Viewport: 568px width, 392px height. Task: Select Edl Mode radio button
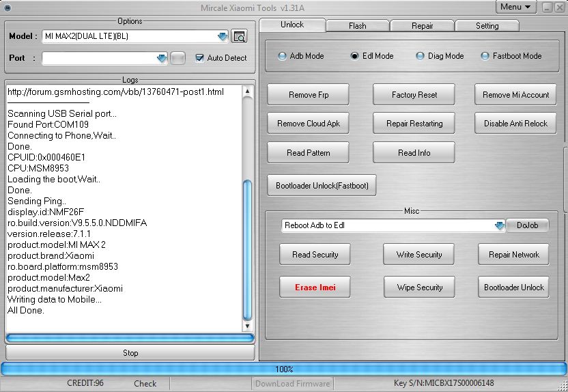pyautogui.click(x=354, y=56)
